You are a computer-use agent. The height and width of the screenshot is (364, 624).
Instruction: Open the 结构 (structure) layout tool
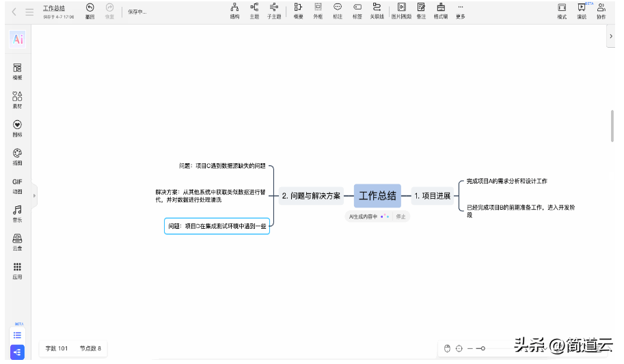point(234,10)
